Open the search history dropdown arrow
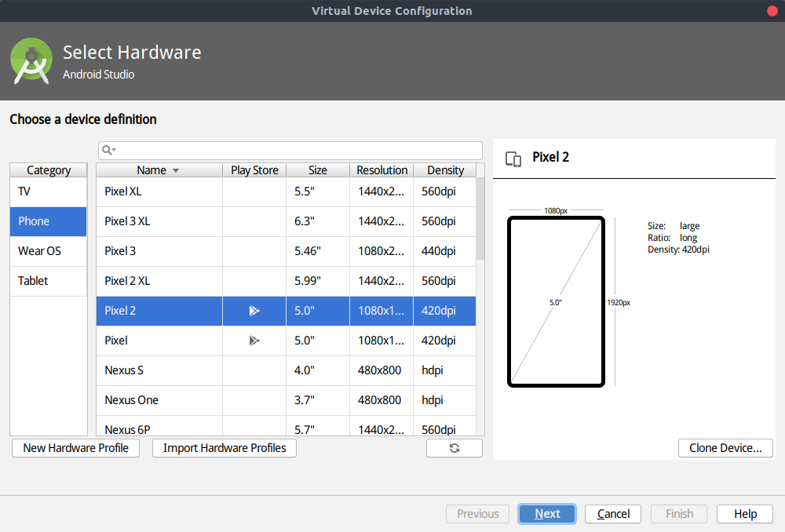The width and height of the screenshot is (785, 532). coord(115,150)
